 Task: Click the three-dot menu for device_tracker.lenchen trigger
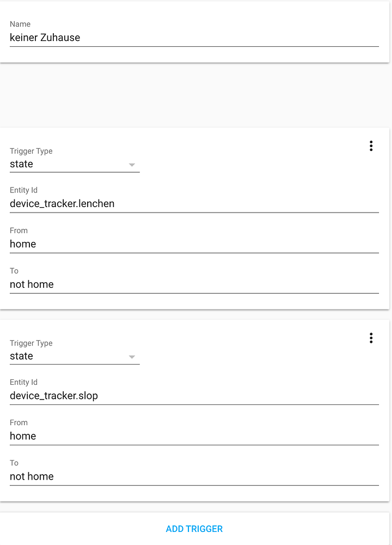(x=371, y=146)
